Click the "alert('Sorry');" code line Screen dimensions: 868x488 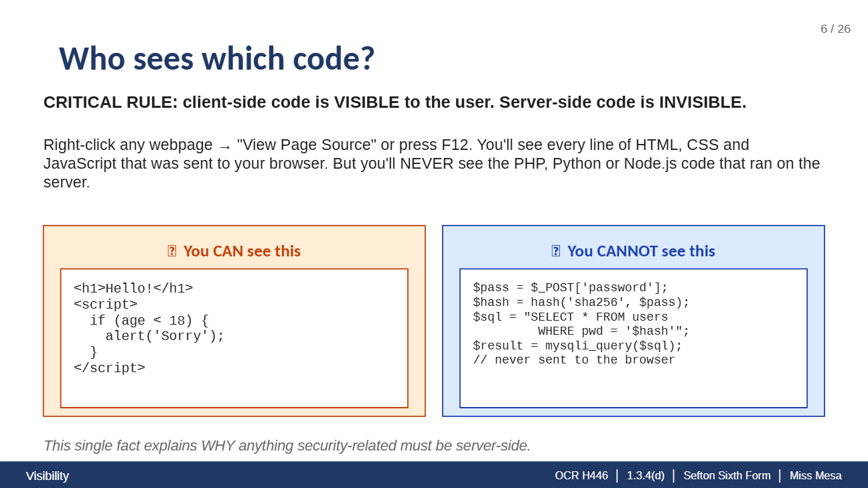click(x=165, y=336)
